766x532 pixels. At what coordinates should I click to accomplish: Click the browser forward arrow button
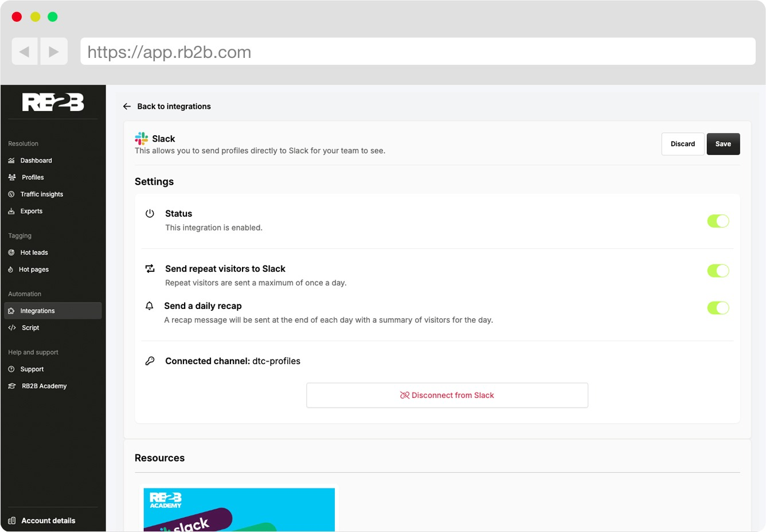(53, 52)
